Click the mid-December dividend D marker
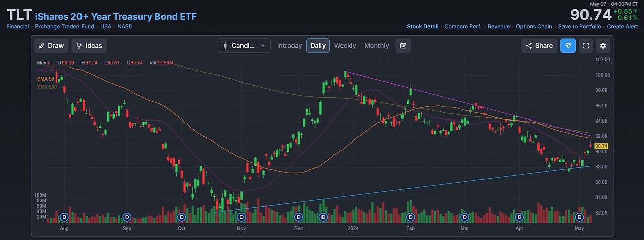644x240 pixels. (323, 217)
